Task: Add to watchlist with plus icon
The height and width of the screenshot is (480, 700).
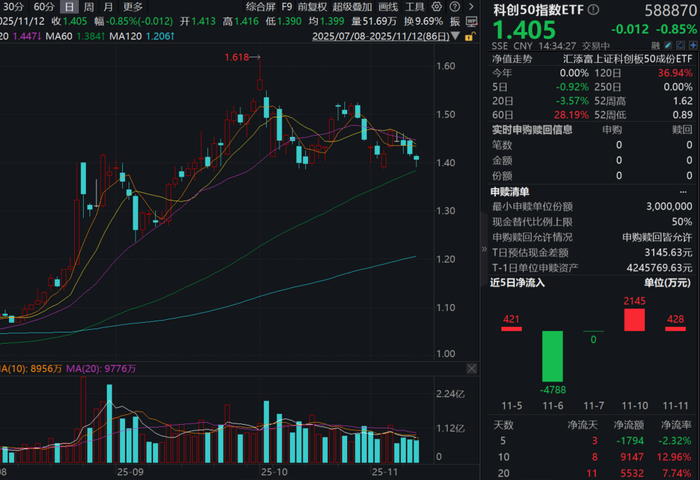Action: pyautogui.click(x=693, y=45)
